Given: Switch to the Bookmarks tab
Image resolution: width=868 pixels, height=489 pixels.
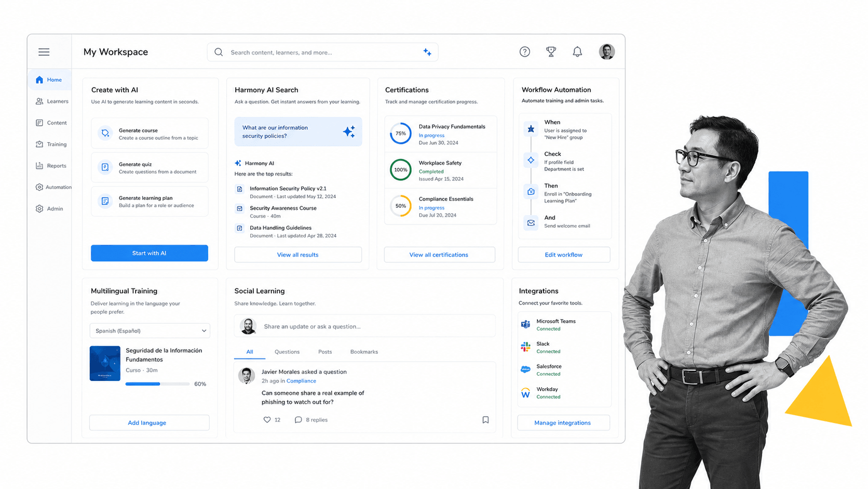Looking at the screenshot, I should 364,352.
